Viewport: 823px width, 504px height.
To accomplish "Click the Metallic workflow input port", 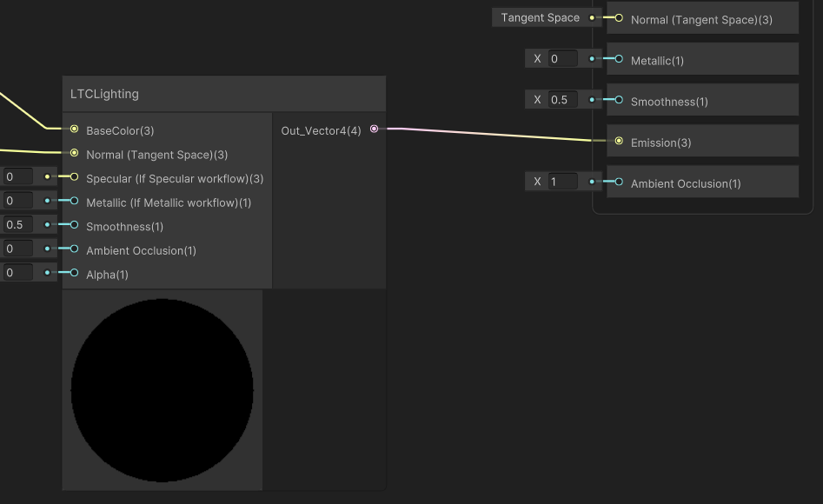I will coord(75,202).
